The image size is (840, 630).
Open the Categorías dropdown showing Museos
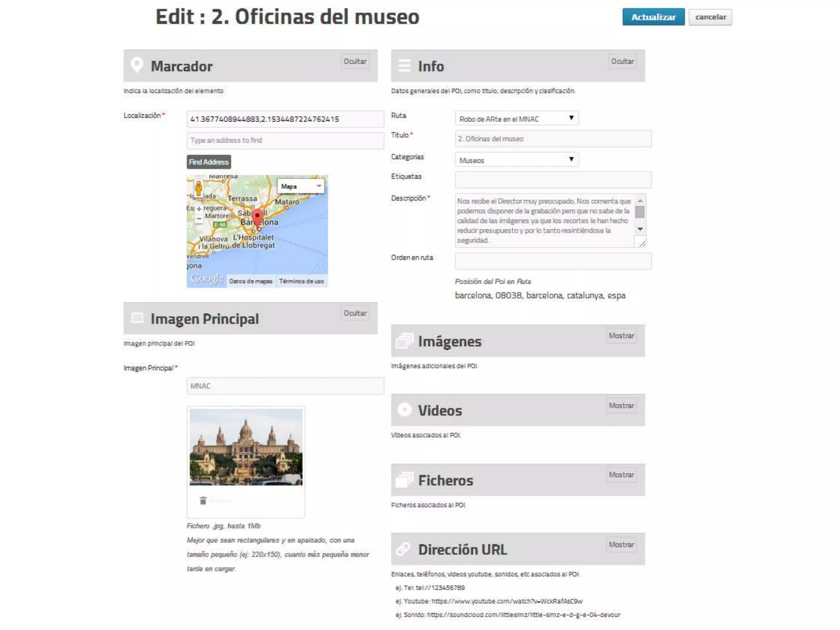516,160
